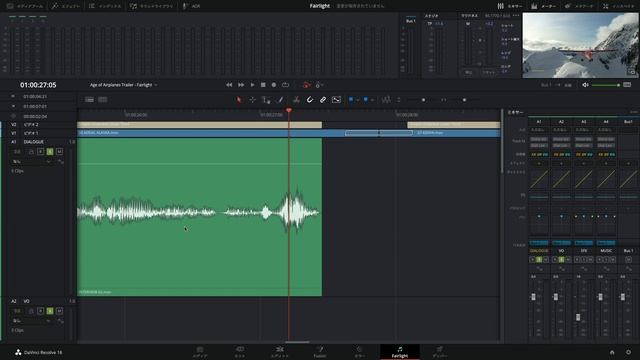The width and height of the screenshot is (640, 360).
Task: Toggle Solo on VO track header
Action: pyautogui.click(x=50, y=311)
